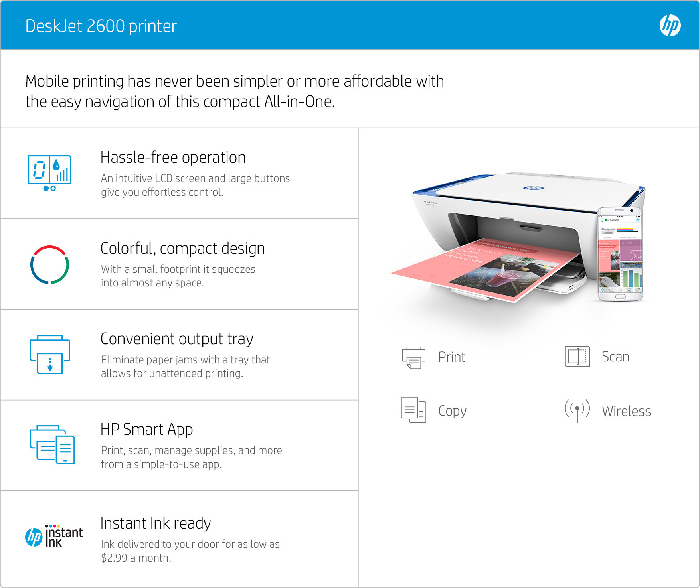
Task: Click the 'Convenient output tray' heading
Action: 177,339
